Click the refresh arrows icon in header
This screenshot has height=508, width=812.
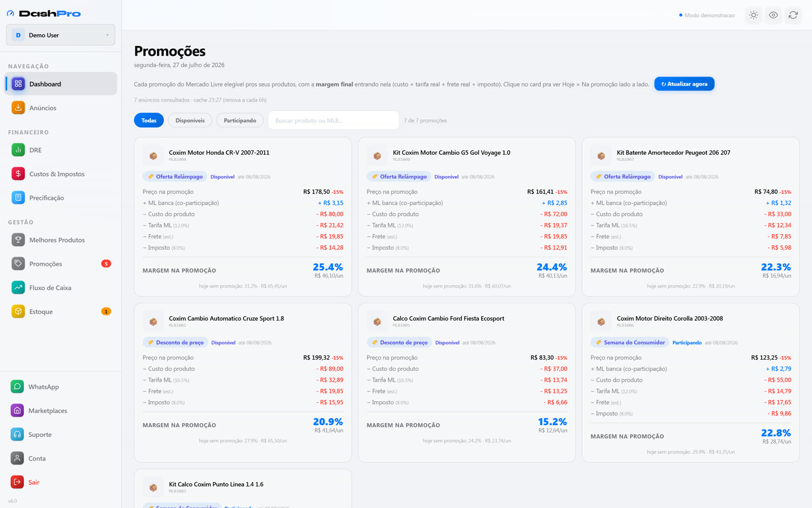[793, 15]
